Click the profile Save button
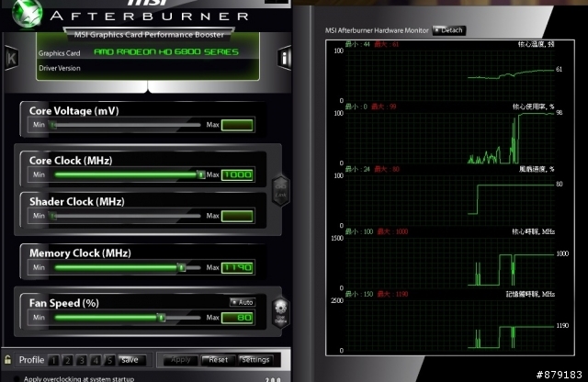This screenshot has width=588, height=382. pos(130,360)
